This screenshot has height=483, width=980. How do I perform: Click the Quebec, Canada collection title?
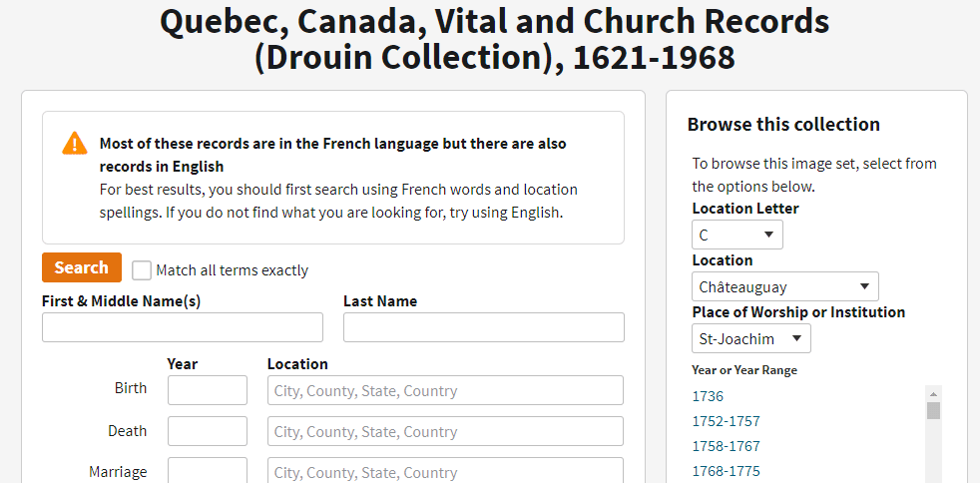coord(494,39)
